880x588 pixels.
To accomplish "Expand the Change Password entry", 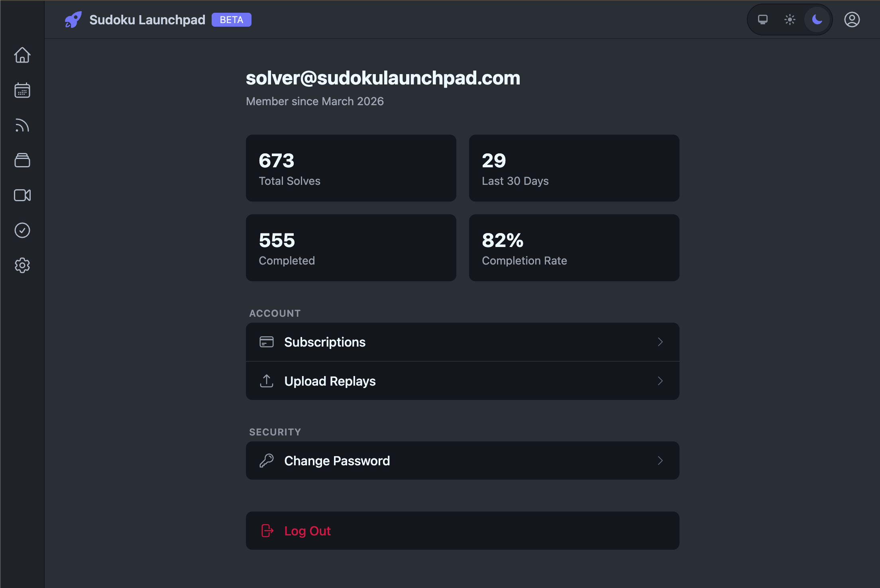I will 462,461.
